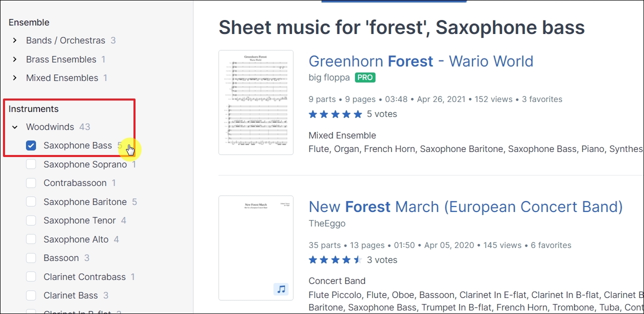Open the Greenhorn Forest score thumbnail
The image size is (644, 314).
[256, 102]
